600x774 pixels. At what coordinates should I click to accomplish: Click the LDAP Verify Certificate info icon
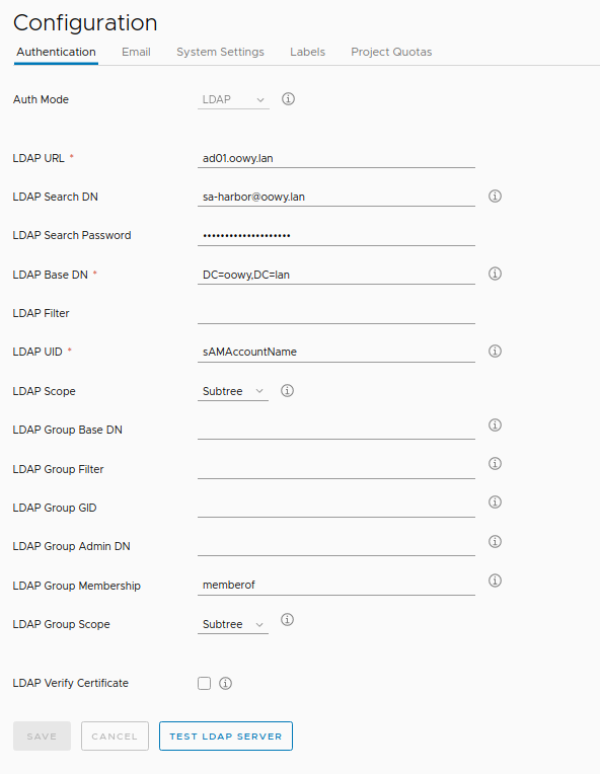225,684
